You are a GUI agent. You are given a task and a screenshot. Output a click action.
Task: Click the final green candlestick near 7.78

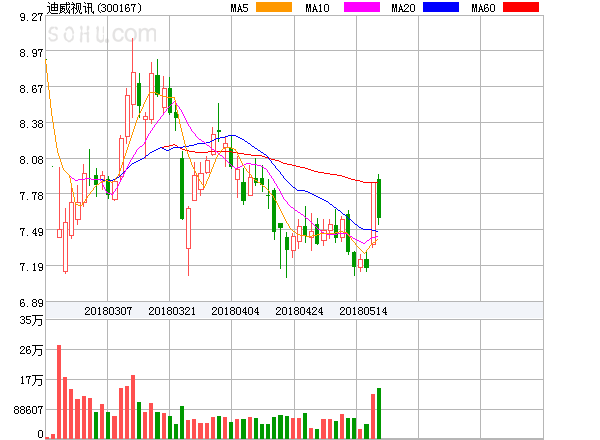tap(379, 199)
